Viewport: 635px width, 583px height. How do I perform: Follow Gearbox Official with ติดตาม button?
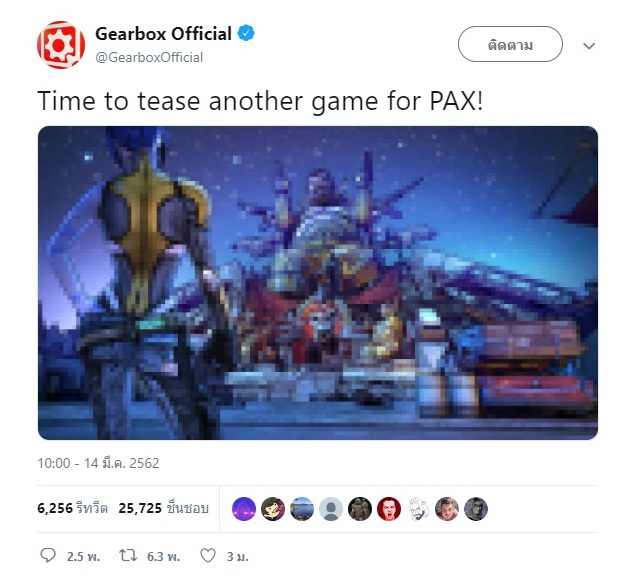click(x=510, y=44)
